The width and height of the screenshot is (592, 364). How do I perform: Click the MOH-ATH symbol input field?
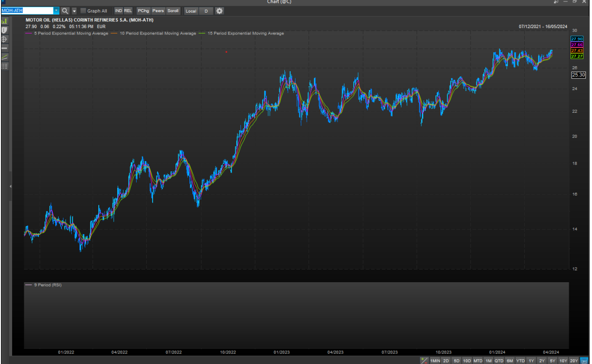pos(27,11)
